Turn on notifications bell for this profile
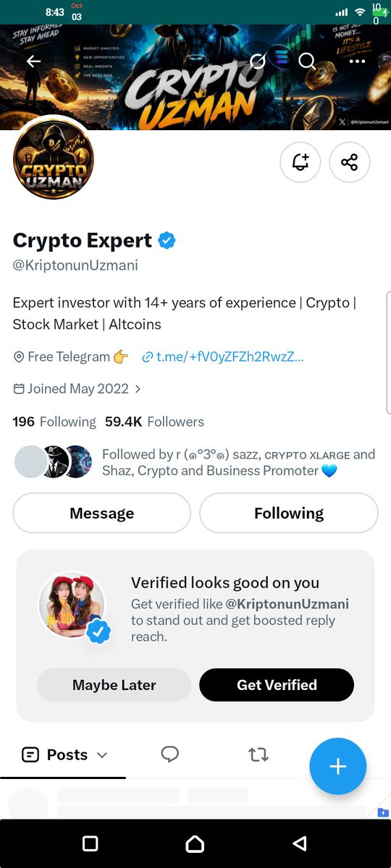Image resolution: width=391 pixels, height=868 pixels. (300, 162)
